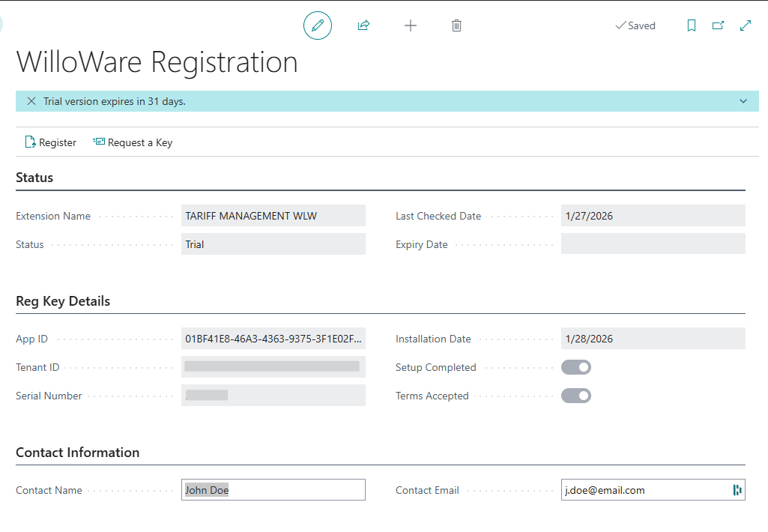Click the trash delete icon
768x532 pixels.
pos(456,25)
